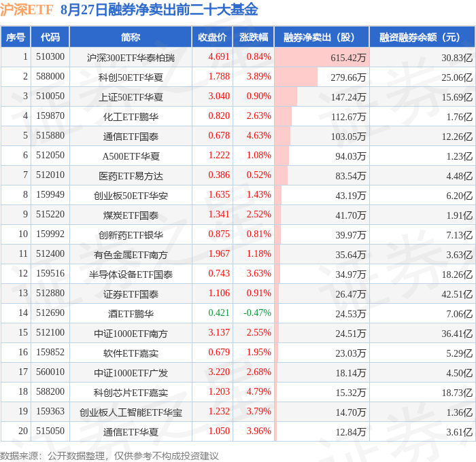Click the 序号 column header
This screenshot has height=462, width=476.
click(x=16, y=37)
